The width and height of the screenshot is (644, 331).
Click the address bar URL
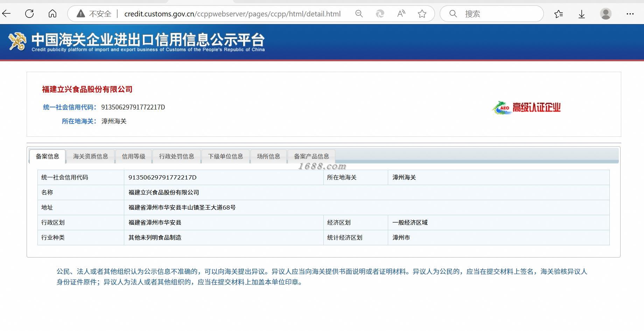(232, 14)
